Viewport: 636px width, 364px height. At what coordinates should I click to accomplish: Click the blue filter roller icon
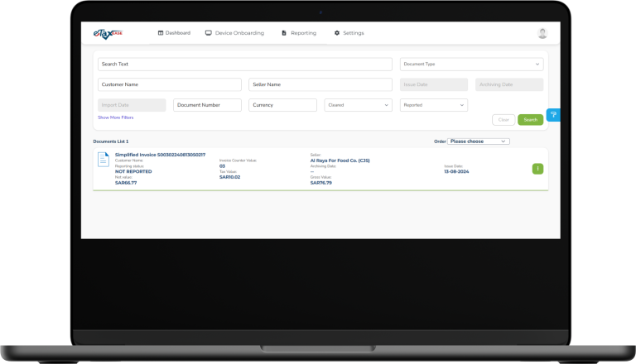553,115
